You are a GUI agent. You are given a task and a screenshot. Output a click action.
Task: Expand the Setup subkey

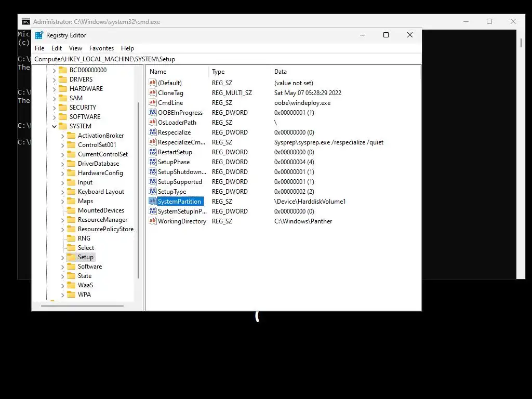point(62,258)
